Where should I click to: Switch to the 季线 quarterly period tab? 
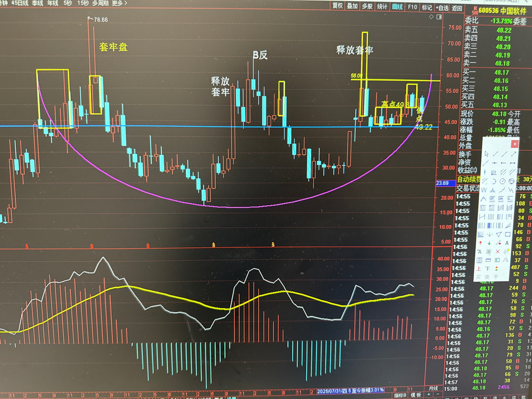coord(37,3)
